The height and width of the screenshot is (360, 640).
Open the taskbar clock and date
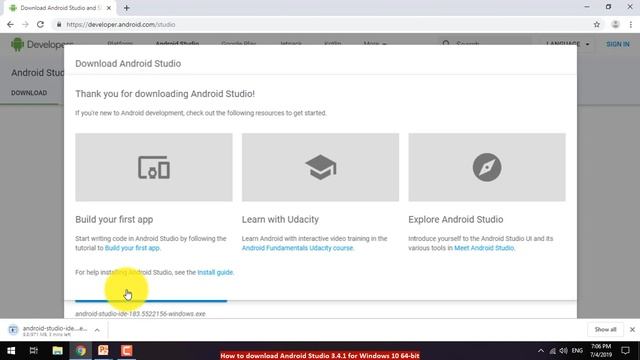tap(601, 351)
